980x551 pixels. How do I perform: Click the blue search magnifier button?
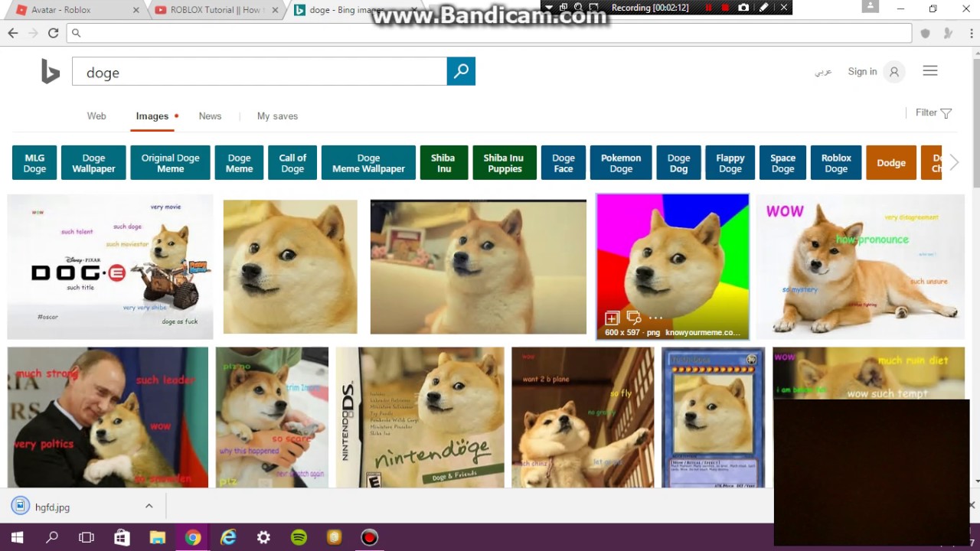coord(461,71)
